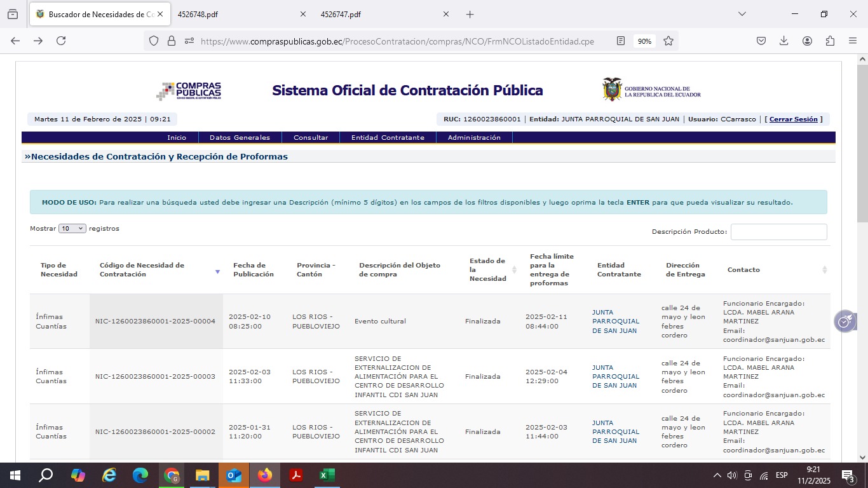
Task: Sort by Código de Necesidad column arrow
Action: click(217, 271)
